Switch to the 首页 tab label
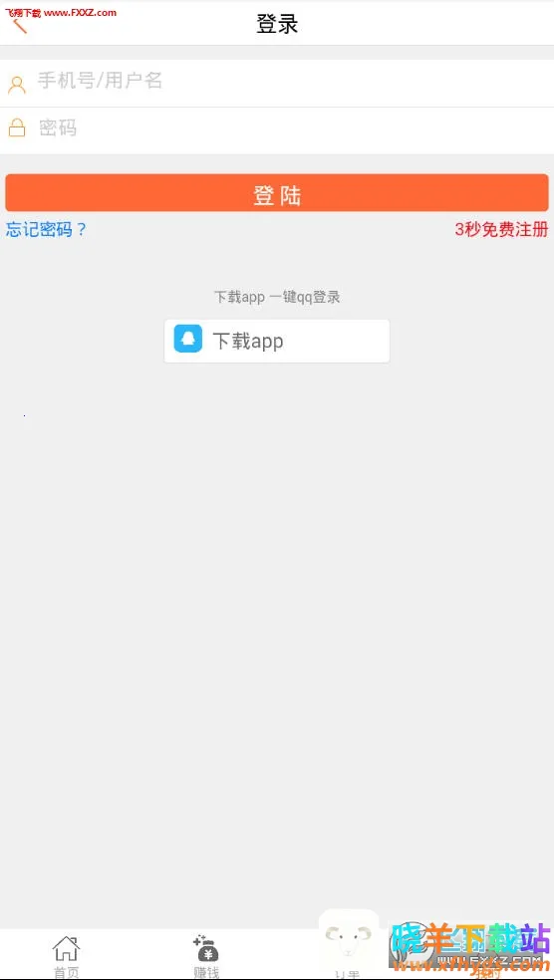The height and width of the screenshot is (980, 554). click(67, 972)
